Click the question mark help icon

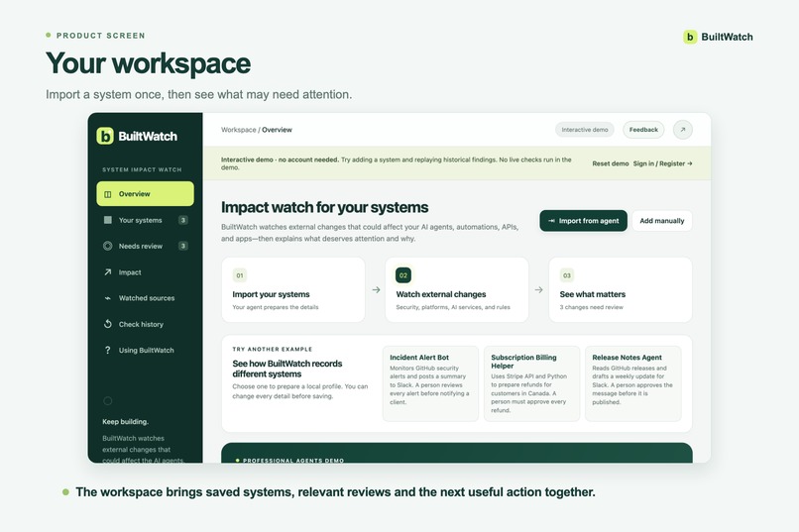[107, 351]
